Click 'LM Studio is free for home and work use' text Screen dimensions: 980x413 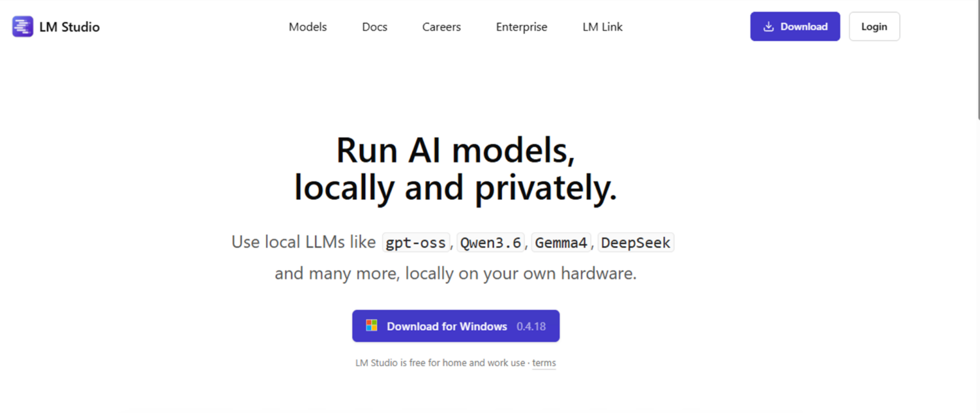[440, 363]
